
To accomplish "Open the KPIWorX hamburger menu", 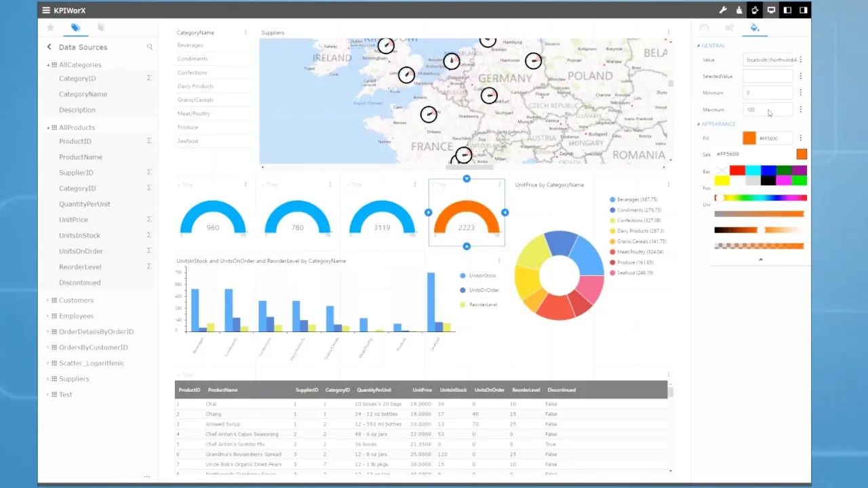I will (45, 10).
